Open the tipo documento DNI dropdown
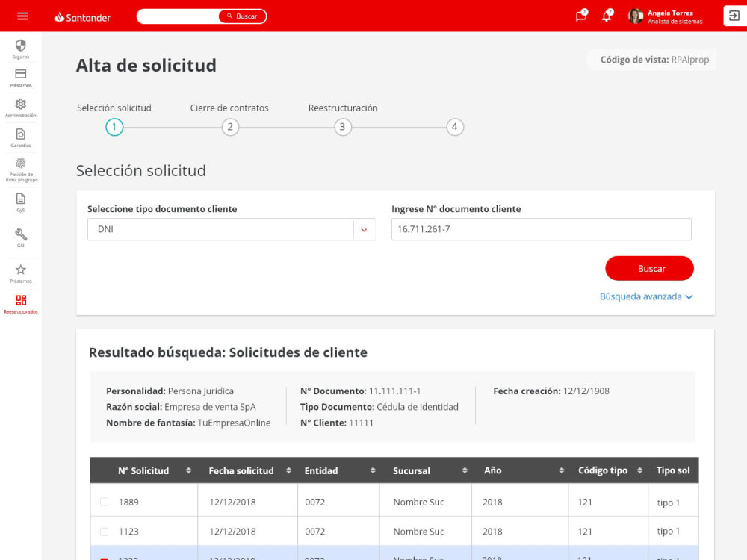 (x=232, y=229)
